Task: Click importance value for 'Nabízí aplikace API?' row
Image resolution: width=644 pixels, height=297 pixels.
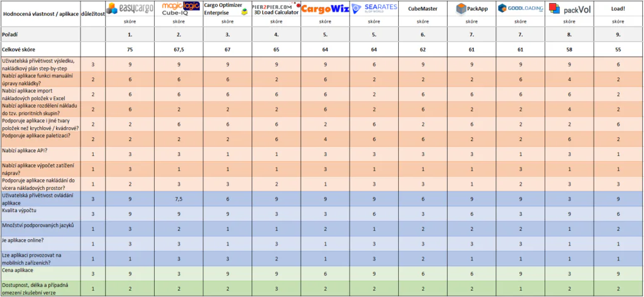Action: [x=93, y=154]
